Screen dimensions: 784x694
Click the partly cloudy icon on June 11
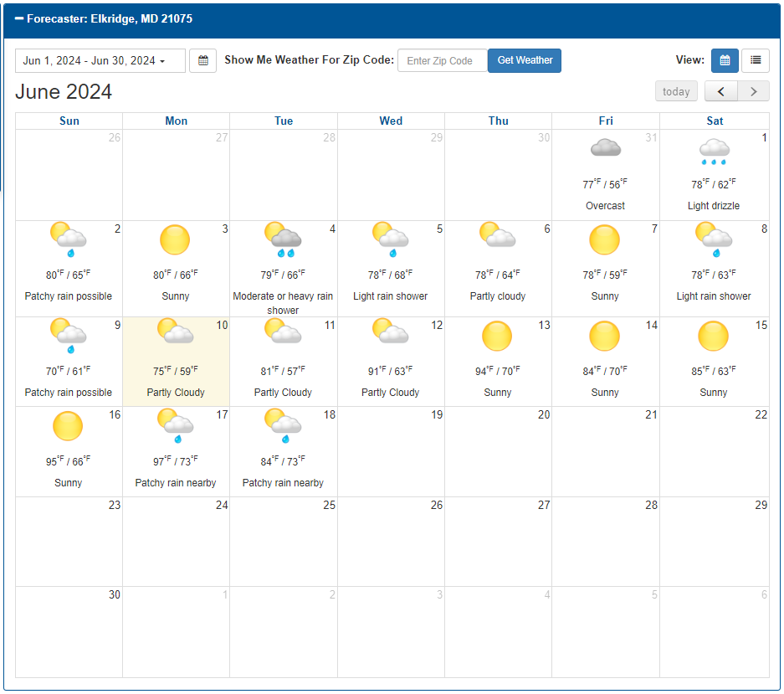pyautogui.click(x=283, y=331)
